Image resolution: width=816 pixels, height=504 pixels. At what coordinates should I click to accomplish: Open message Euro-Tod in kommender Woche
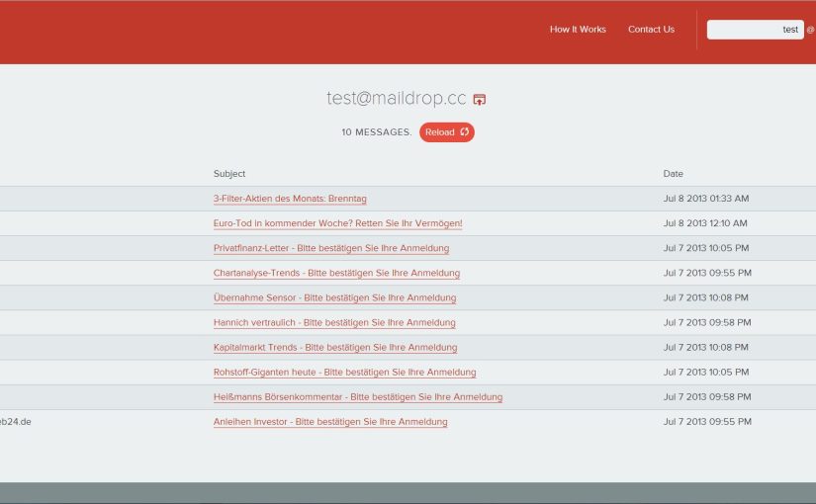[x=337, y=223]
